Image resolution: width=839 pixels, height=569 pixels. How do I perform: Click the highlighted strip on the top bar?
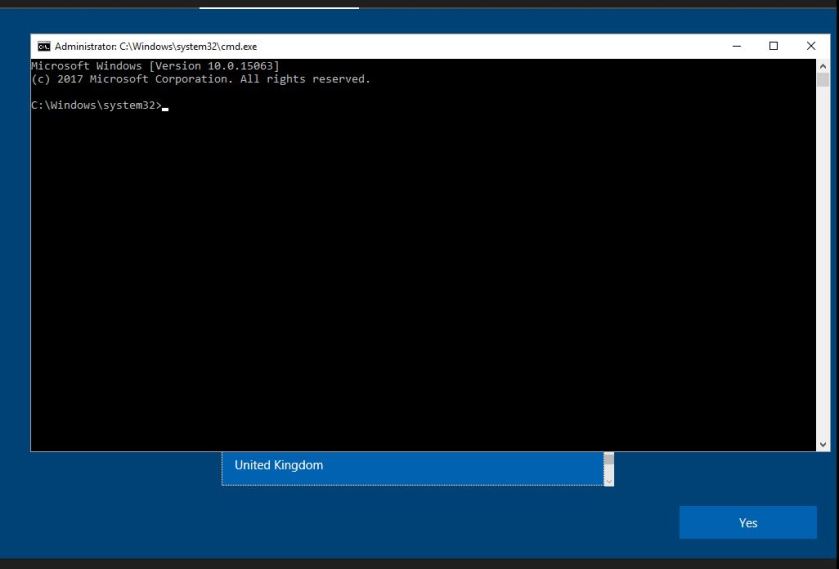click(x=278, y=5)
